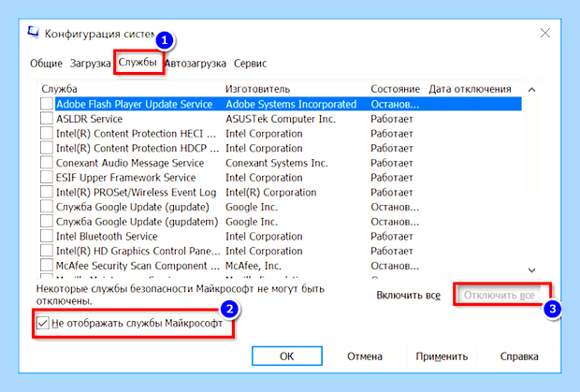Image resolution: width=580 pixels, height=392 pixels.
Task: Go to the Автозагрузка tab
Action: [x=196, y=64]
